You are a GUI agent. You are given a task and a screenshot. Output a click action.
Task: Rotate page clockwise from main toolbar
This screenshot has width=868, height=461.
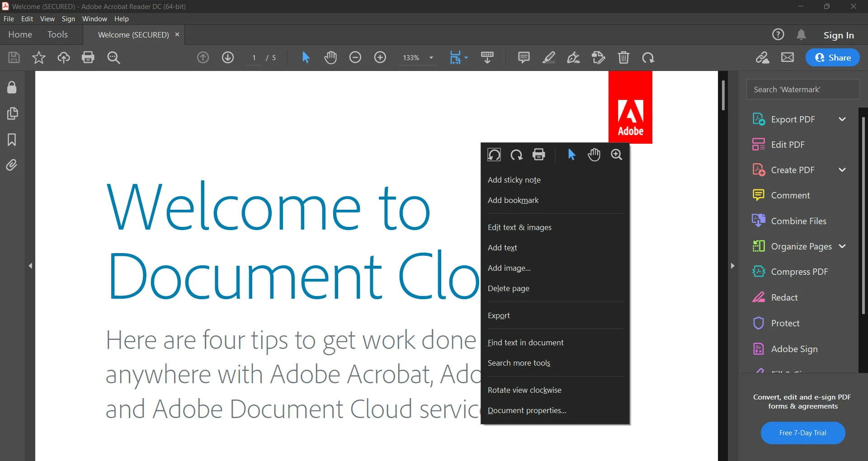click(x=648, y=57)
